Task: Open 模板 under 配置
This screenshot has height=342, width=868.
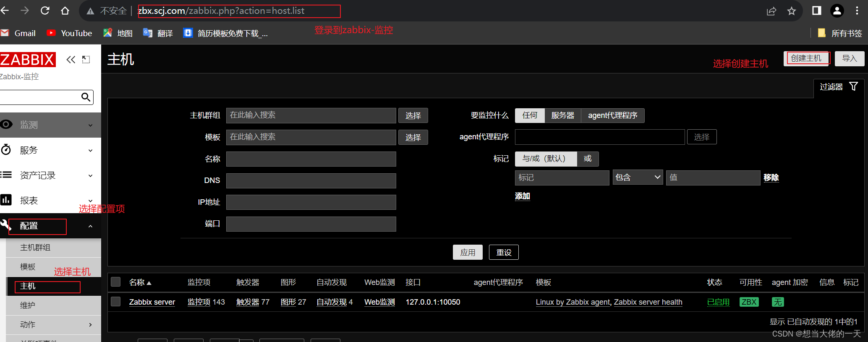Action: pyautogui.click(x=54, y=267)
